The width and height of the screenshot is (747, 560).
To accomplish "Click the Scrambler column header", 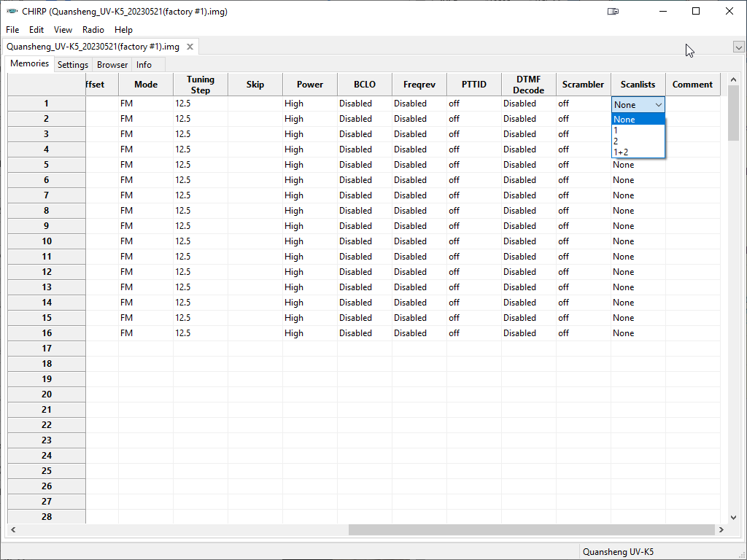I will click(584, 85).
